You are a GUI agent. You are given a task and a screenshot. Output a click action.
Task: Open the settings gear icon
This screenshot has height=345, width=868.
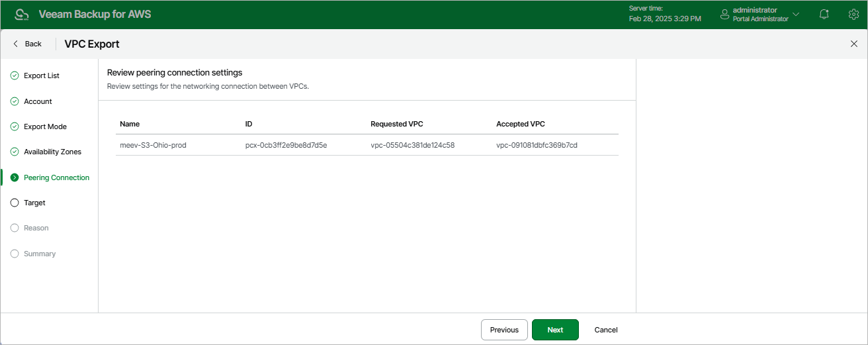click(x=853, y=15)
